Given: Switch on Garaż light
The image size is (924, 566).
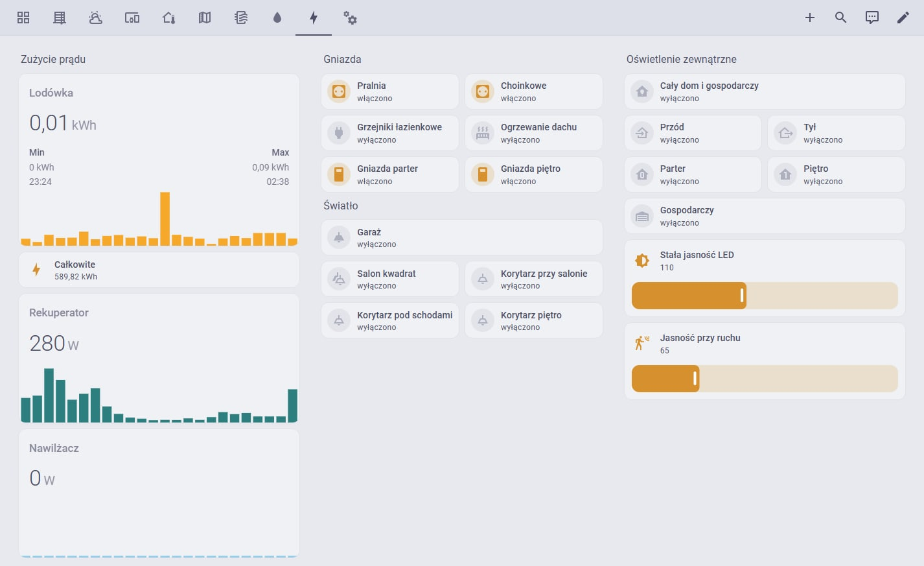Looking at the screenshot, I should [x=339, y=237].
